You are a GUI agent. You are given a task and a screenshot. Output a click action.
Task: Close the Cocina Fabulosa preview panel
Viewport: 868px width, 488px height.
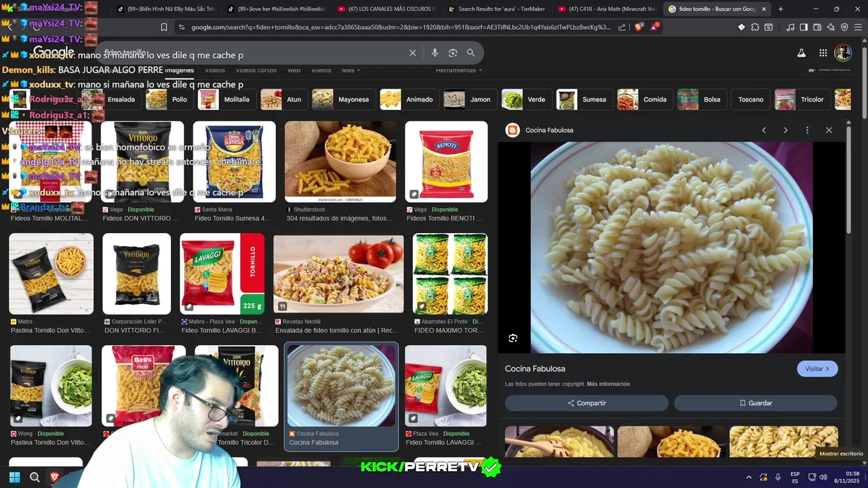click(829, 130)
